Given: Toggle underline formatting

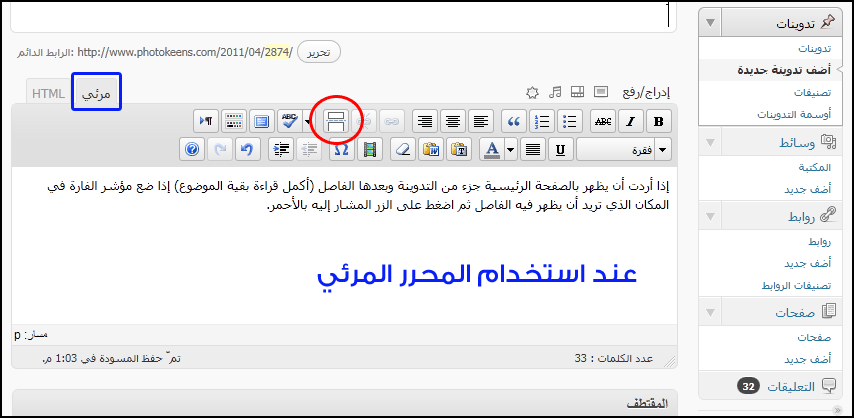Looking at the screenshot, I should [x=561, y=149].
